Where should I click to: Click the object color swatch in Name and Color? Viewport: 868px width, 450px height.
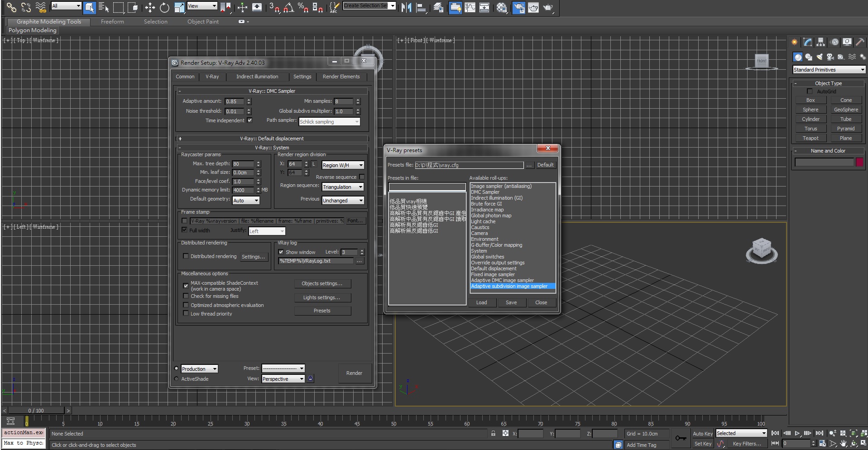point(859,163)
